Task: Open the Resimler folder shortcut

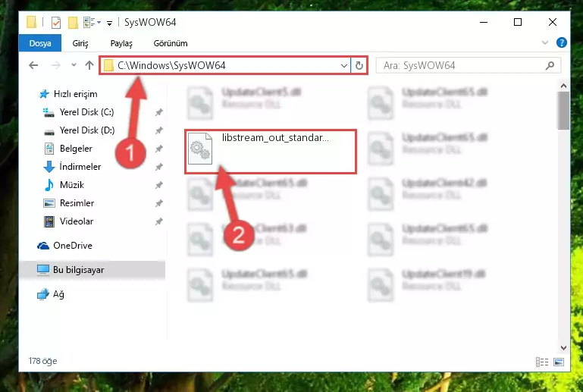Action: tap(77, 203)
